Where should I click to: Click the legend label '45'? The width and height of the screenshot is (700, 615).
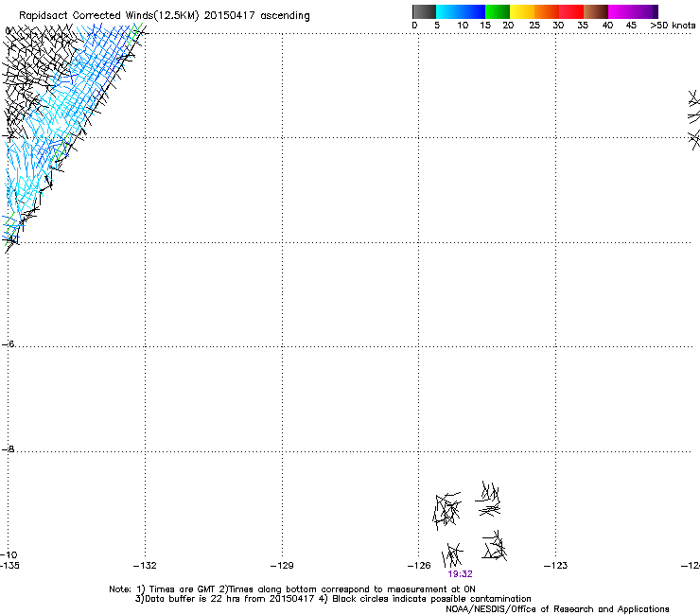click(631, 26)
